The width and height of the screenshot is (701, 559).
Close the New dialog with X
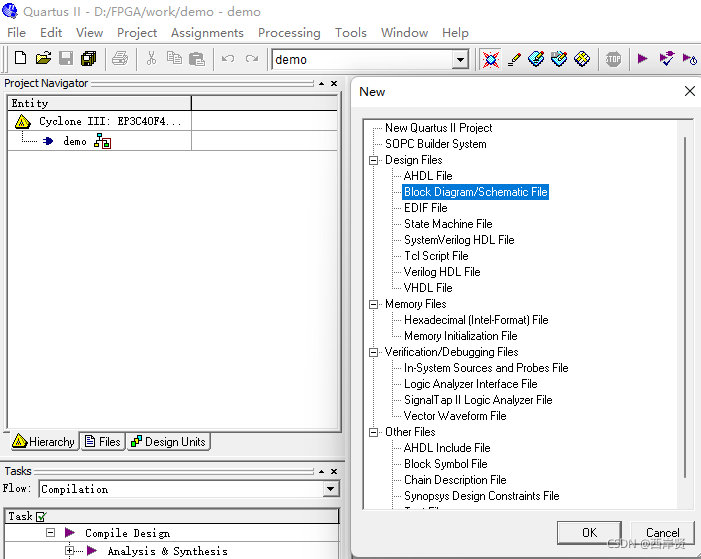(x=689, y=91)
